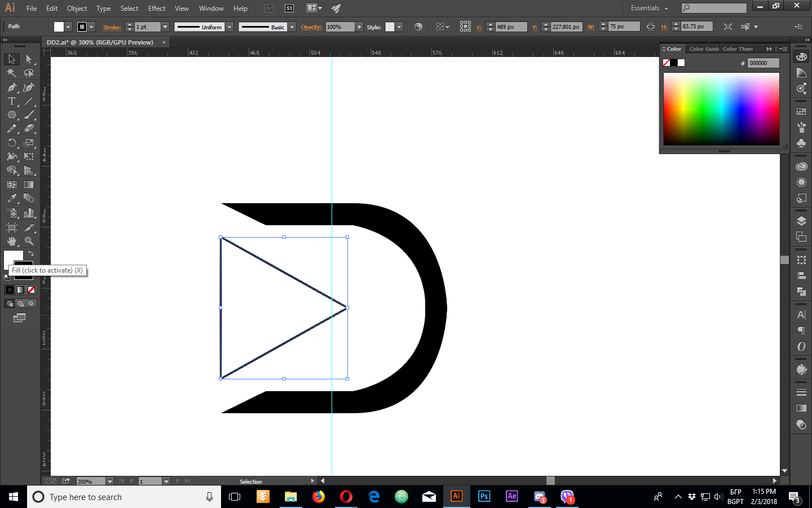Viewport: 812px width, 508px height.
Task: Expand the stroke weight dropdown
Action: pyautogui.click(x=165, y=27)
